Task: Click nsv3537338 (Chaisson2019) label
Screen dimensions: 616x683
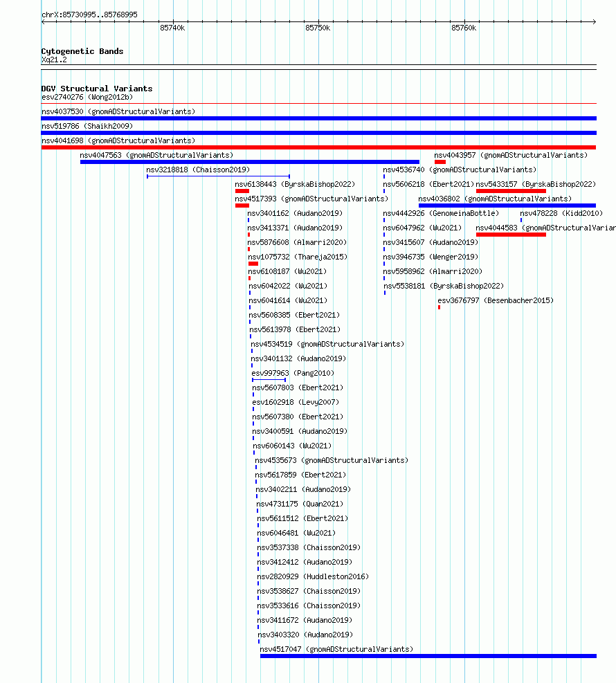Action: click(x=309, y=547)
